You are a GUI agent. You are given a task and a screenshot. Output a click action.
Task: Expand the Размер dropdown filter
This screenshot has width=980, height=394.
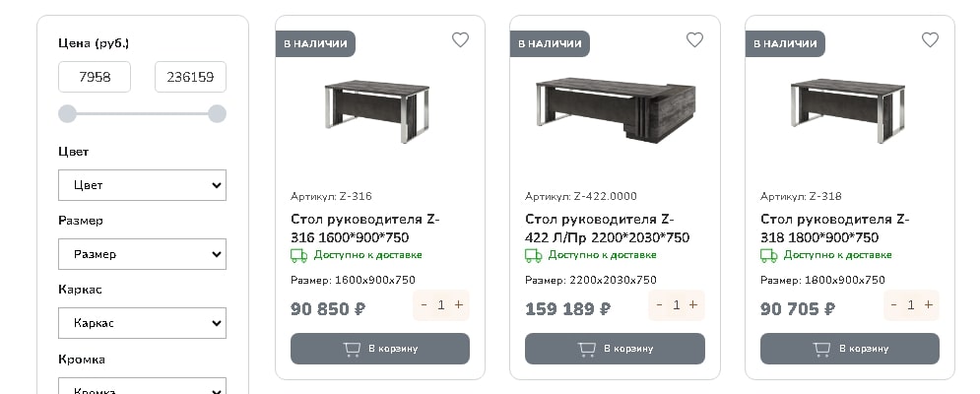[142, 254]
